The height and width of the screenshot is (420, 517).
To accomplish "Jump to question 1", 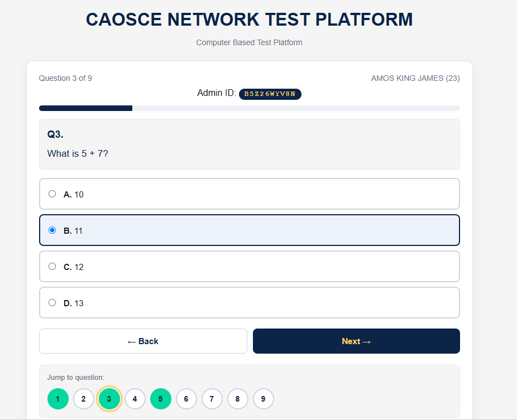I will pos(58,399).
